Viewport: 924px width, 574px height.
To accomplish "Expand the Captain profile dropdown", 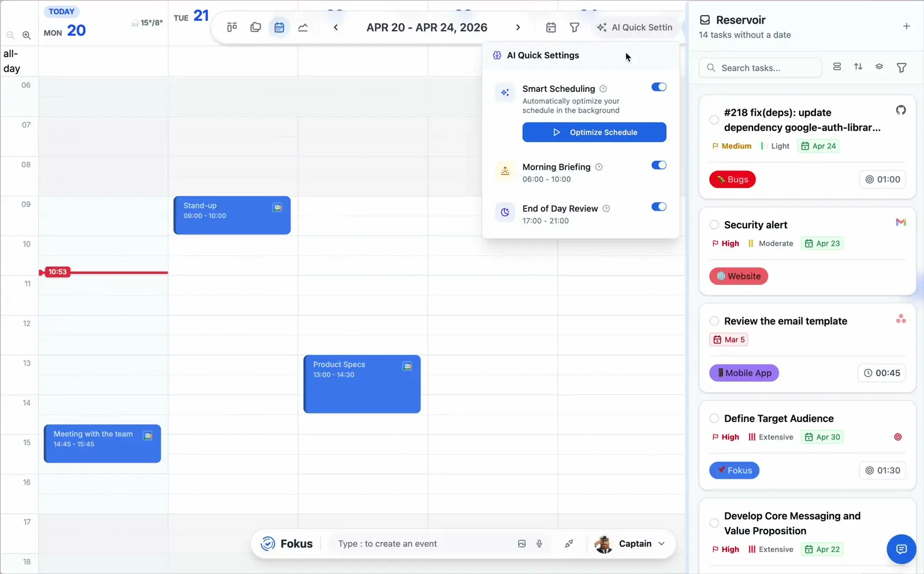I will pos(662,543).
